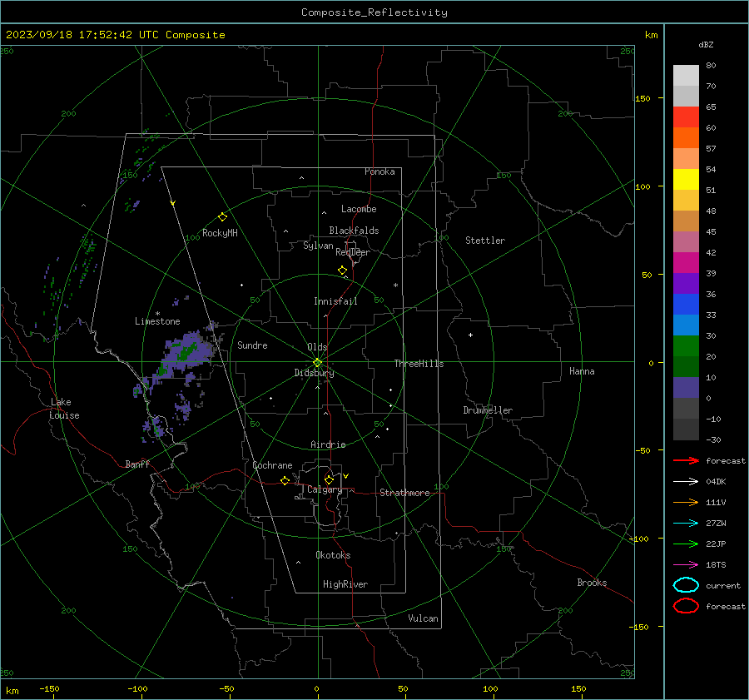Click the Lacombe city label
749x700 pixels.
[359, 209]
